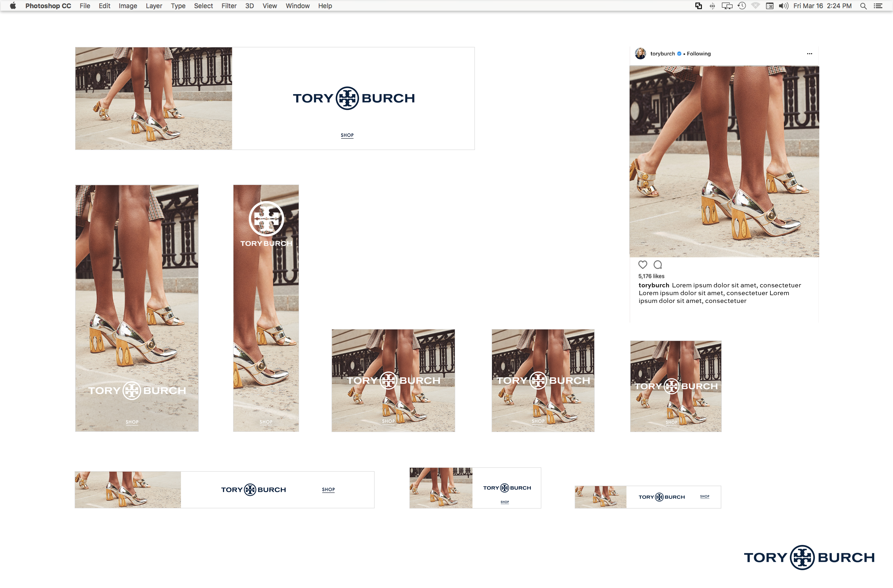Open the File menu

tap(85, 6)
